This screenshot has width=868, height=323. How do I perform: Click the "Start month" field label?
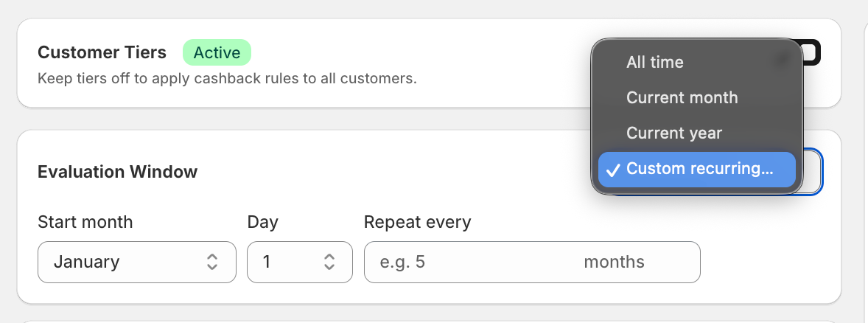coord(85,222)
